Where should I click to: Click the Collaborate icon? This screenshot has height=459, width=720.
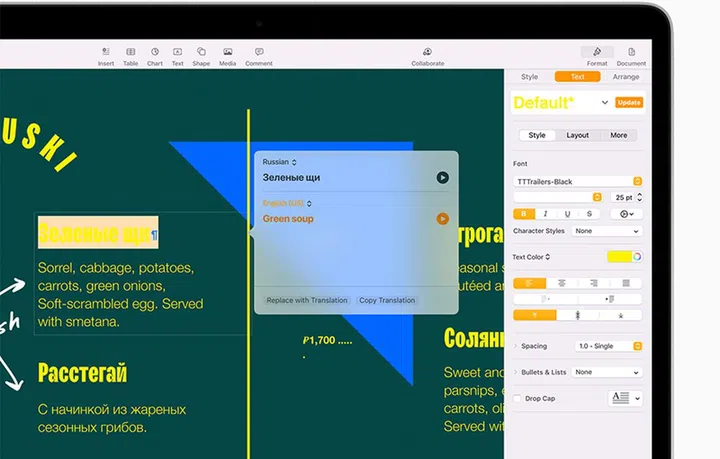[427, 55]
